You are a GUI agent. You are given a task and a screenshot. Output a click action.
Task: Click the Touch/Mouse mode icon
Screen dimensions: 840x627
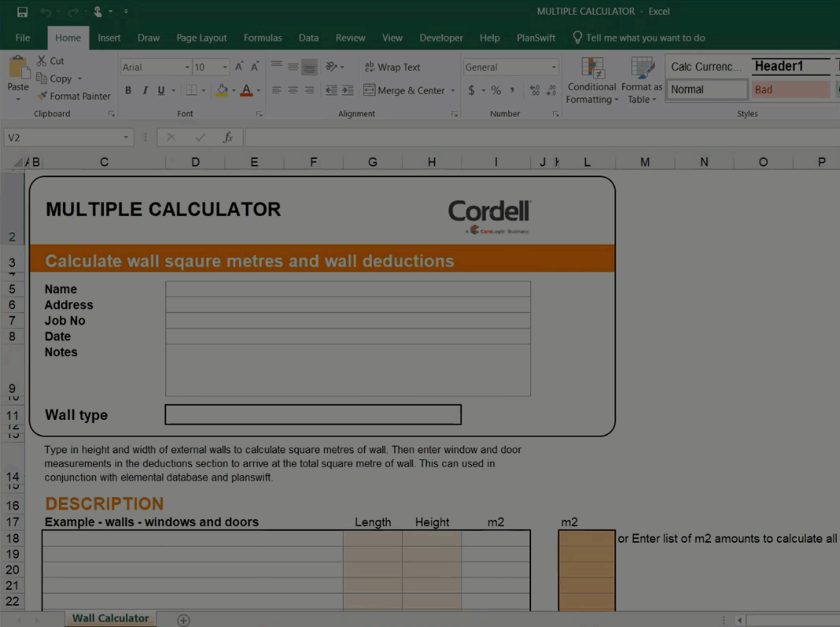(x=98, y=11)
